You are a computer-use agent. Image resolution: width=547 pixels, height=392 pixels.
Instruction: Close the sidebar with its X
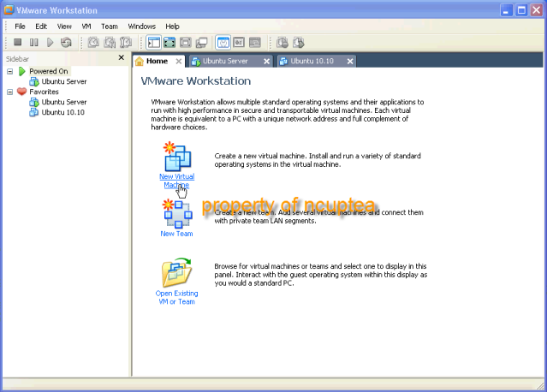121,57
